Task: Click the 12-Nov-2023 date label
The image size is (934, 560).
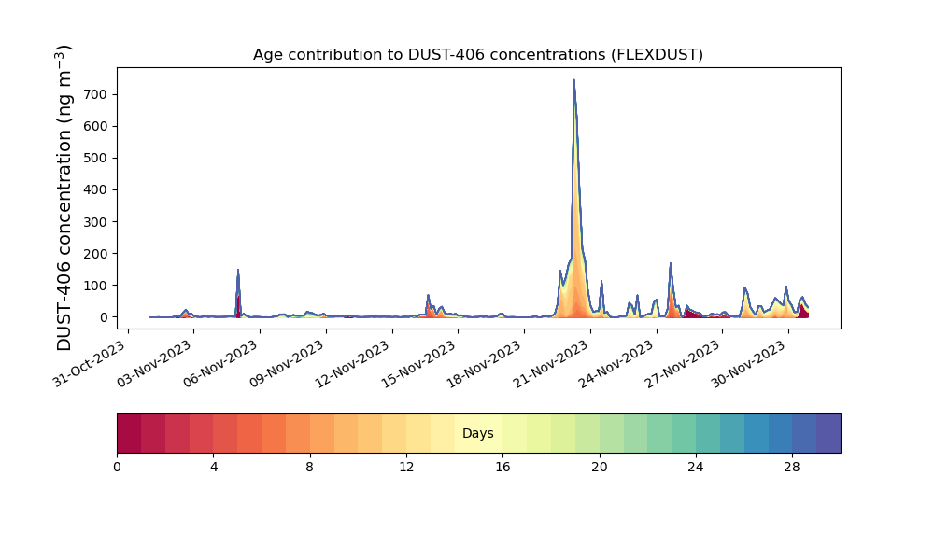Action: point(353,364)
